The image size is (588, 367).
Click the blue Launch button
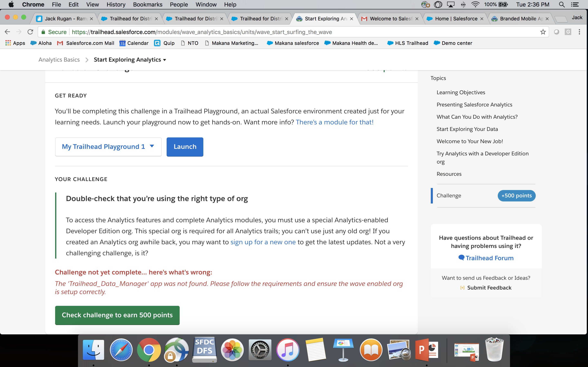[185, 147]
